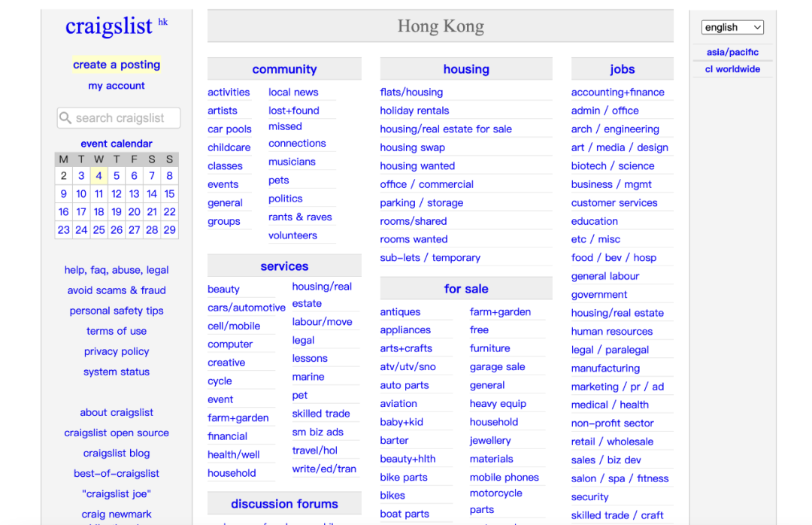Viewport: 812px width, 525px height.
Task: Open the english language dropdown
Action: pos(732,28)
